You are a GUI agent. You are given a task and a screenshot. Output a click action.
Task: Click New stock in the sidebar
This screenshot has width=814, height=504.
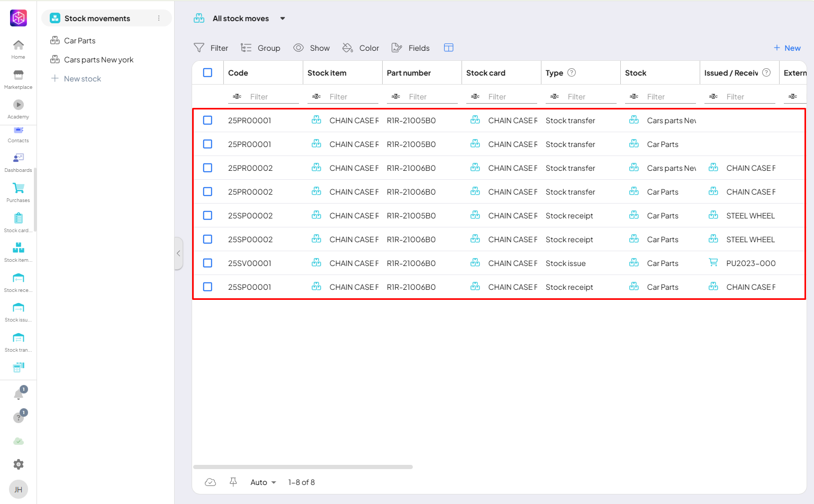coord(82,79)
